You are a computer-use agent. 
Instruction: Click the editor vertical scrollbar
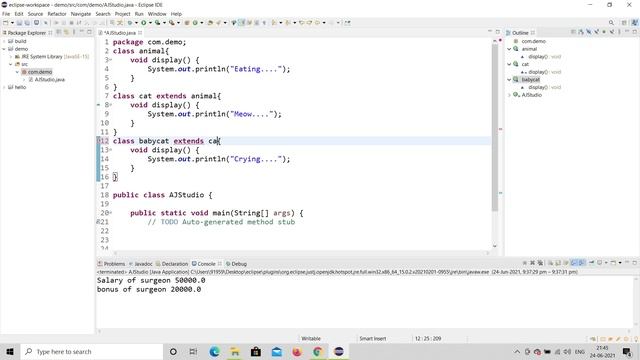495,127
